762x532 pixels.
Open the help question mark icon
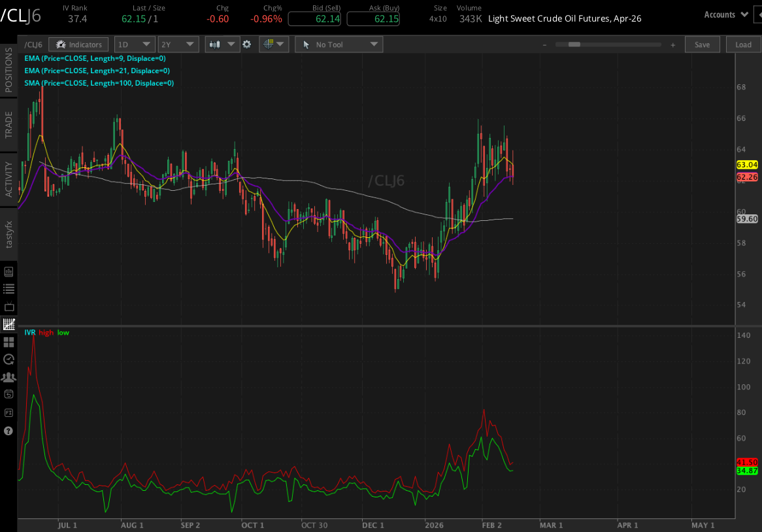(x=8, y=430)
